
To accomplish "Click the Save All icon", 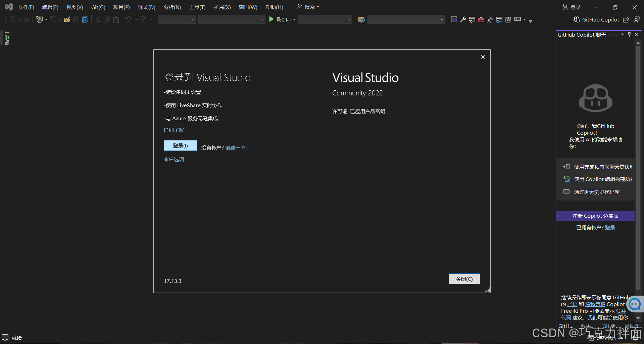I will point(85,19).
